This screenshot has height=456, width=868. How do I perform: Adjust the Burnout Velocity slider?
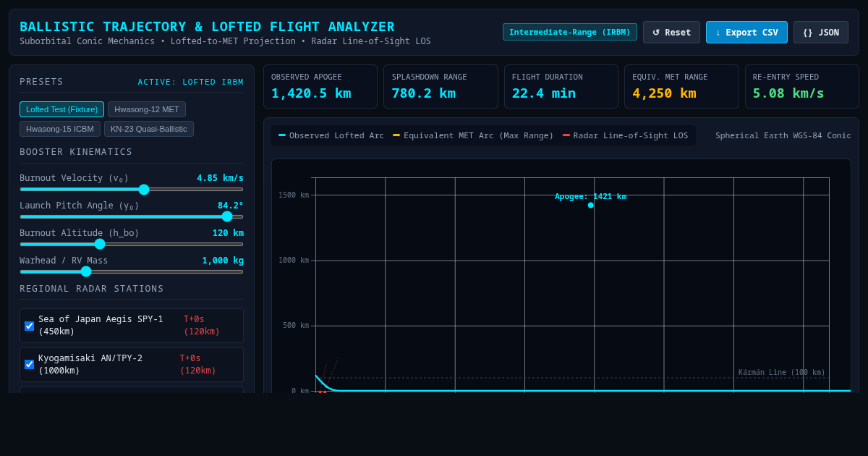(x=132, y=190)
